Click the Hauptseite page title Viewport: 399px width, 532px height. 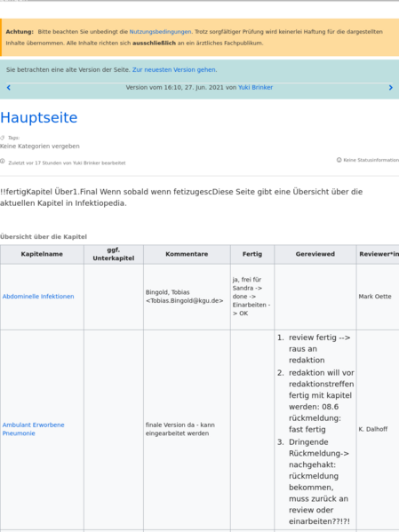(39, 117)
